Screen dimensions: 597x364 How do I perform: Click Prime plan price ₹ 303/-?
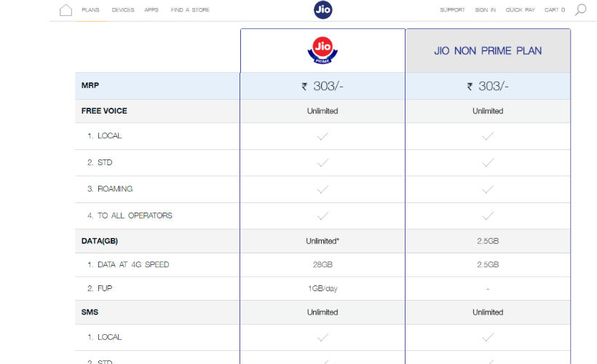click(323, 86)
